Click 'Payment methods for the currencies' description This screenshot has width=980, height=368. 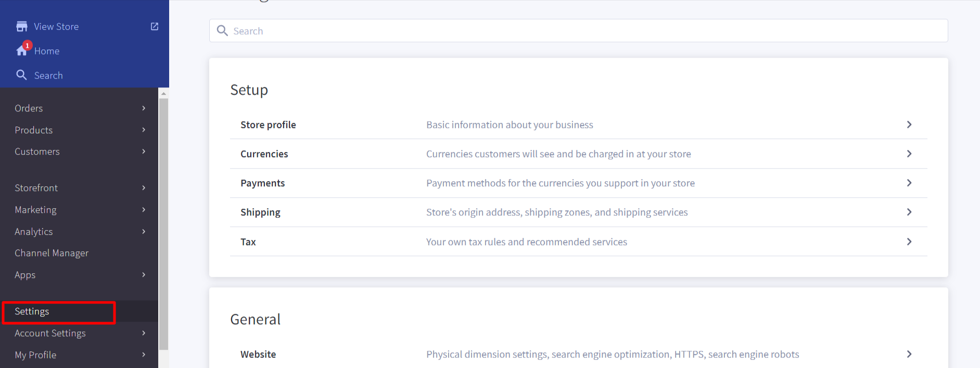pyautogui.click(x=561, y=183)
